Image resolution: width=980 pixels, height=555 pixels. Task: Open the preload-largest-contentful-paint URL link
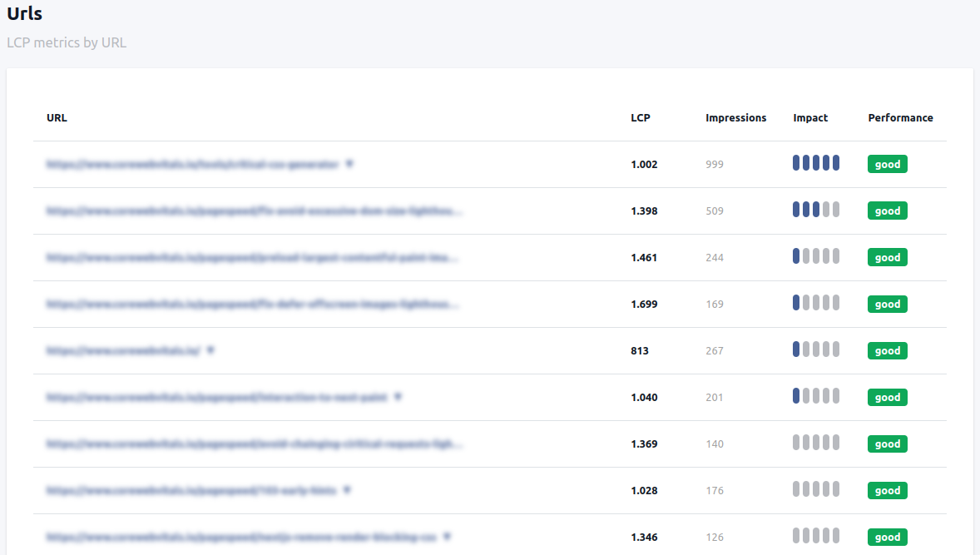pyautogui.click(x=253, y=258)
